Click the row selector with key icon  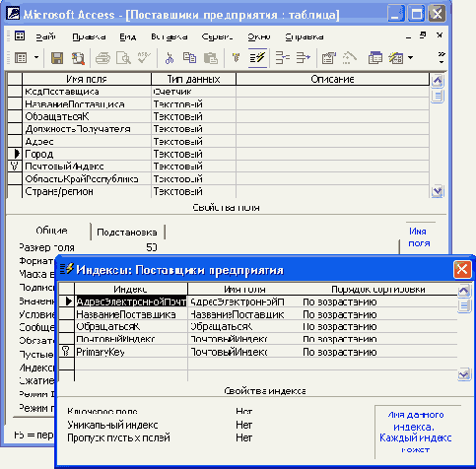(x=15, y=167)
